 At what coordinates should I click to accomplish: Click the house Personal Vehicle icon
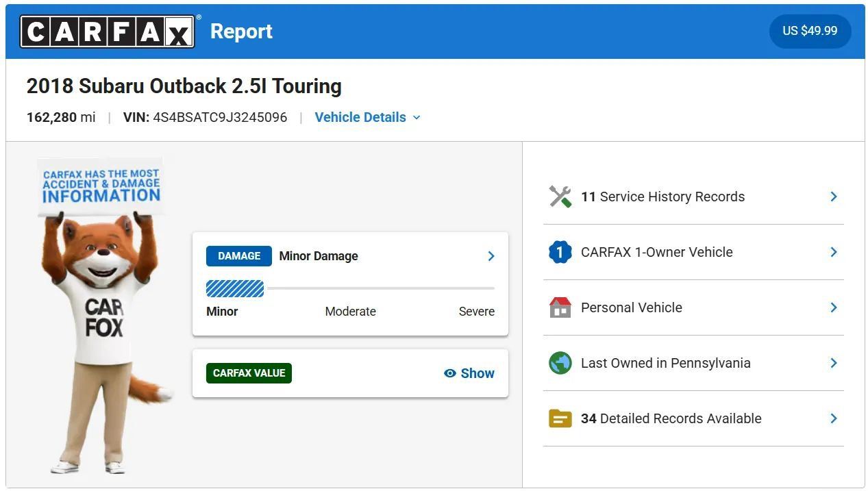(560, 307)
